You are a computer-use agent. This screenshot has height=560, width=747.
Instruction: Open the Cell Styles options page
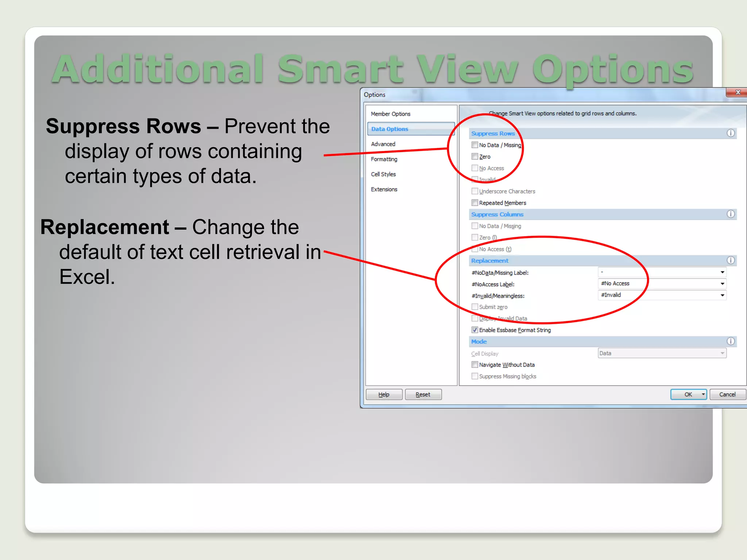click(383, 174)
